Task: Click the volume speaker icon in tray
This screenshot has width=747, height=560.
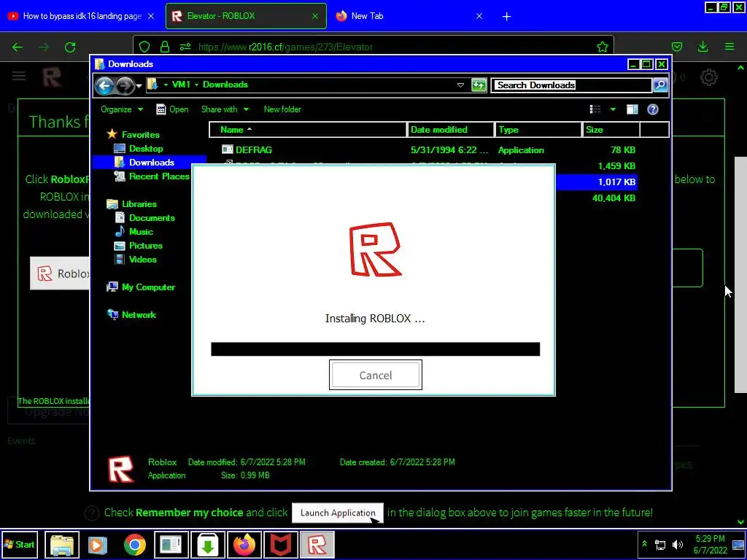Action: [677, 545]
